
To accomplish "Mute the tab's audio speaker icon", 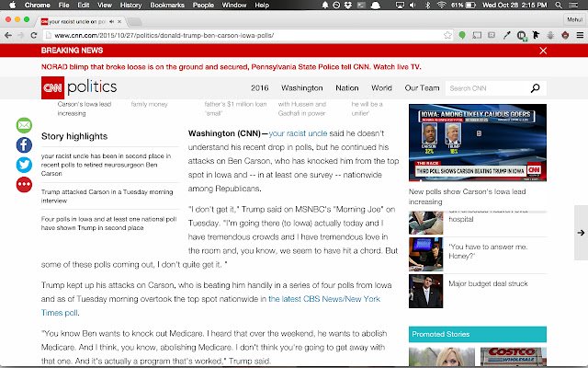I will tap(111, 22).
